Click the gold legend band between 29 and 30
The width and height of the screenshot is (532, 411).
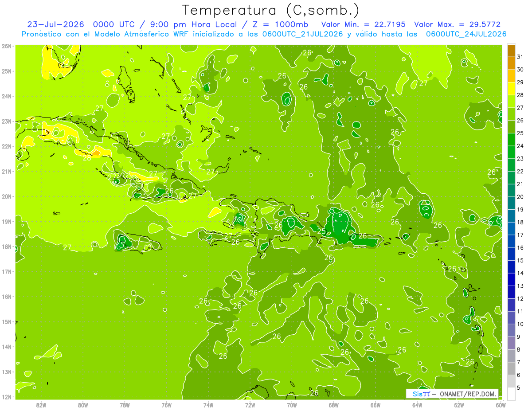click(511, 76)
